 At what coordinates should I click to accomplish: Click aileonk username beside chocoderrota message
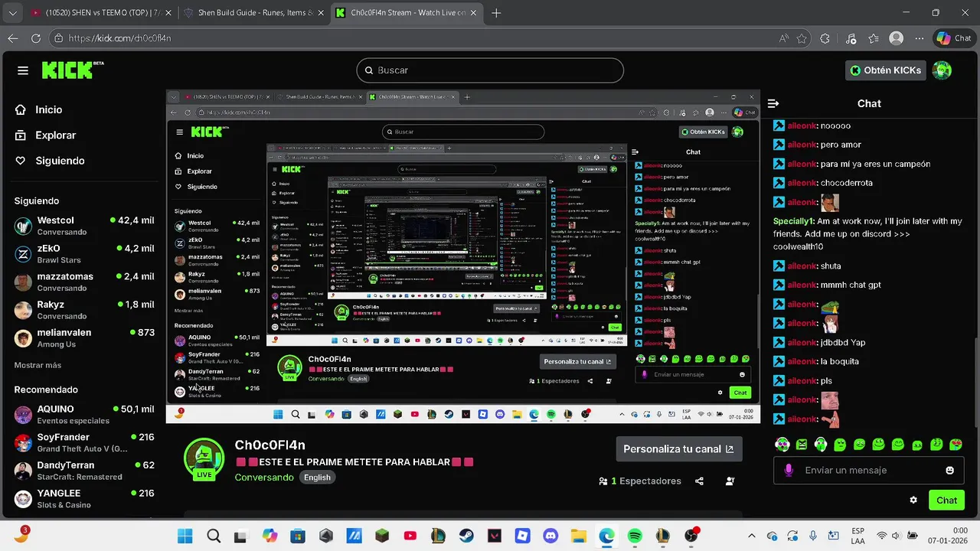tap(802, 183)
